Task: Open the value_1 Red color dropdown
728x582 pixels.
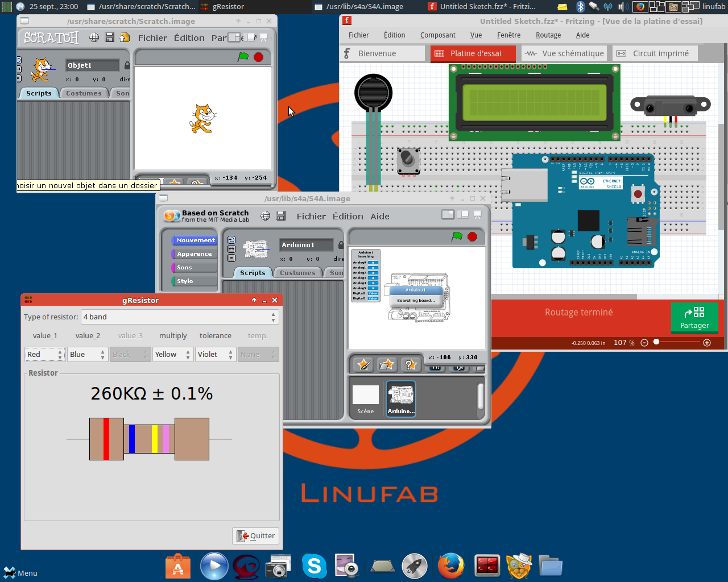Action: click(x=44, y=354)
